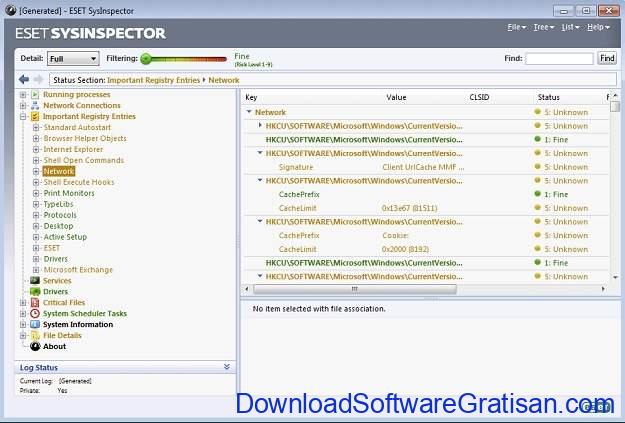Select the CacheLimit 0x2000 (8192) row
This screenshot has width=625, height=423.
(425, 249)
